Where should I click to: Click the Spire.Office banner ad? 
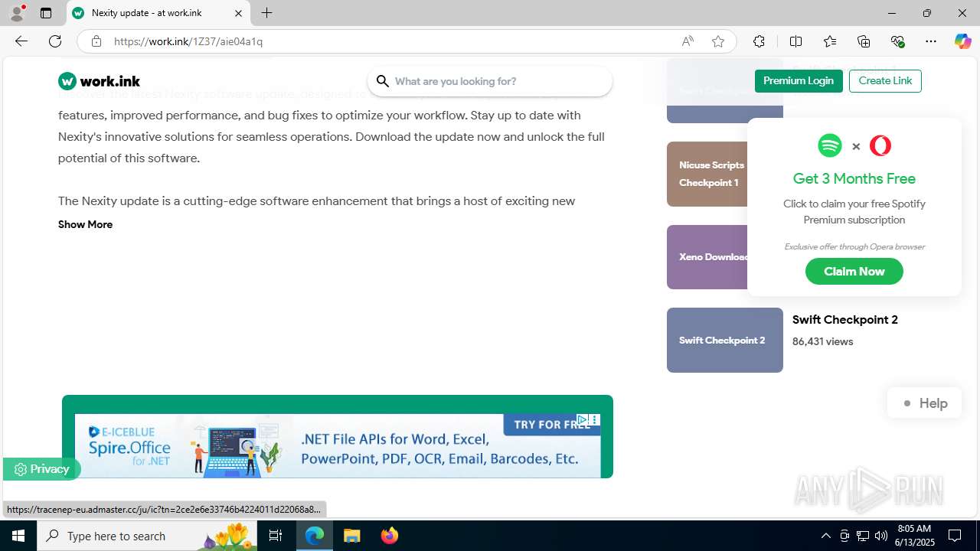338,446
